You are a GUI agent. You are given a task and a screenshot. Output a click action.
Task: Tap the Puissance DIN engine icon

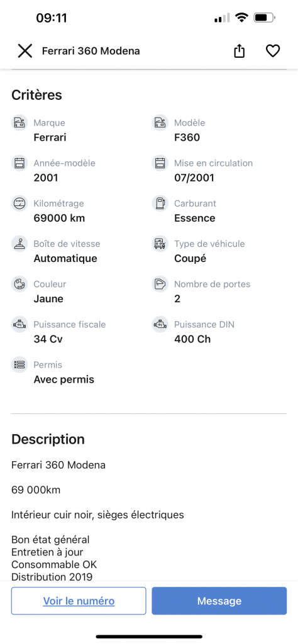point(160,324)
